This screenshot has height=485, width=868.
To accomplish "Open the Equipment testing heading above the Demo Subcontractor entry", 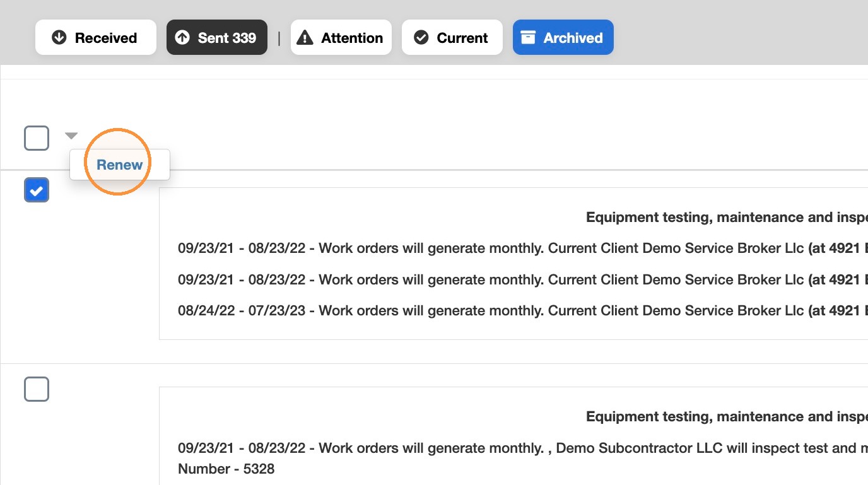I will 727,417.
